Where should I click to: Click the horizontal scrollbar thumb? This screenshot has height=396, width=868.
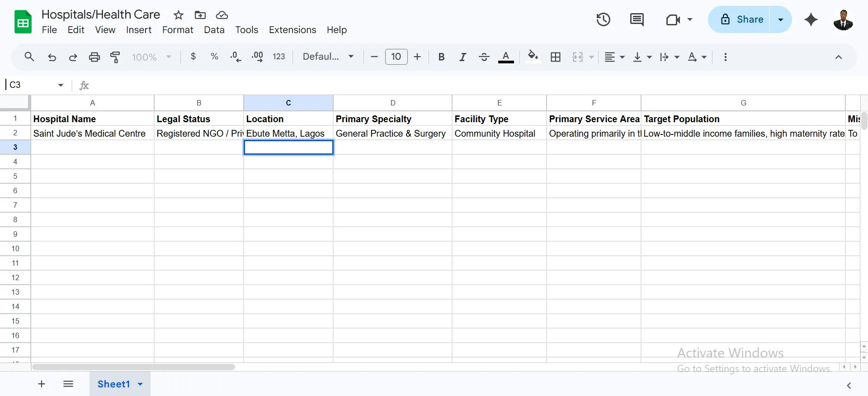click(133, 367)
